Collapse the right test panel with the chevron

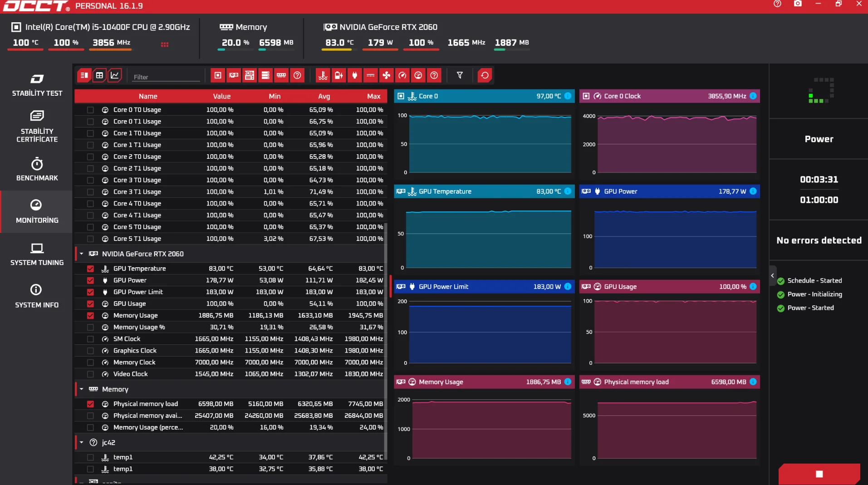point(773,276)
